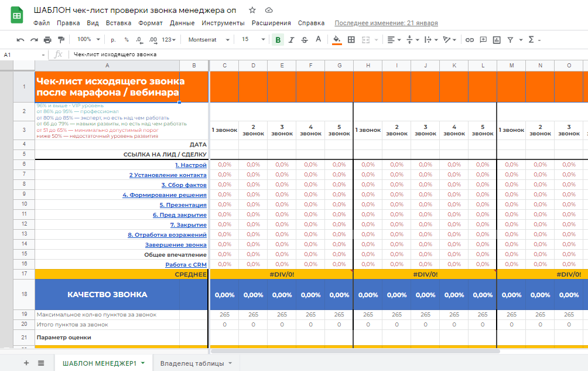Viewport: 588px width, 371px height.
Task: Open filter views dropdown arrow
Action: point(521,40)
